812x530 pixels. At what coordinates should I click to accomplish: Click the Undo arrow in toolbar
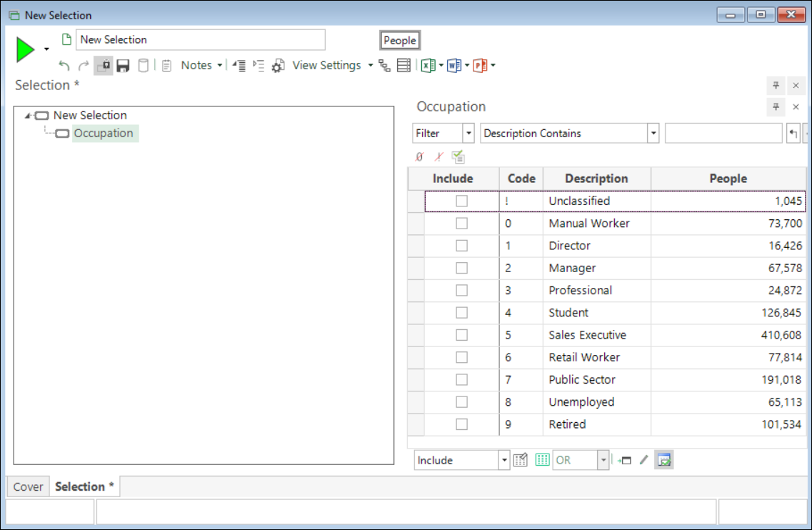[x=64, y=66]
